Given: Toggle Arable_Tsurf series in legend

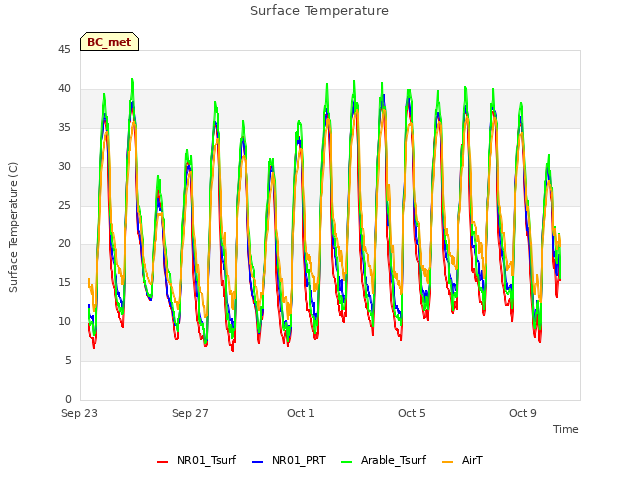Looking at the screenshot, I should (383, 460).
